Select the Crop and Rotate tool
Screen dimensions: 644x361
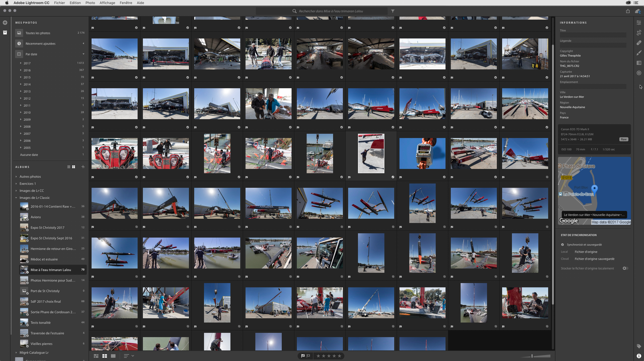(639, 33)
